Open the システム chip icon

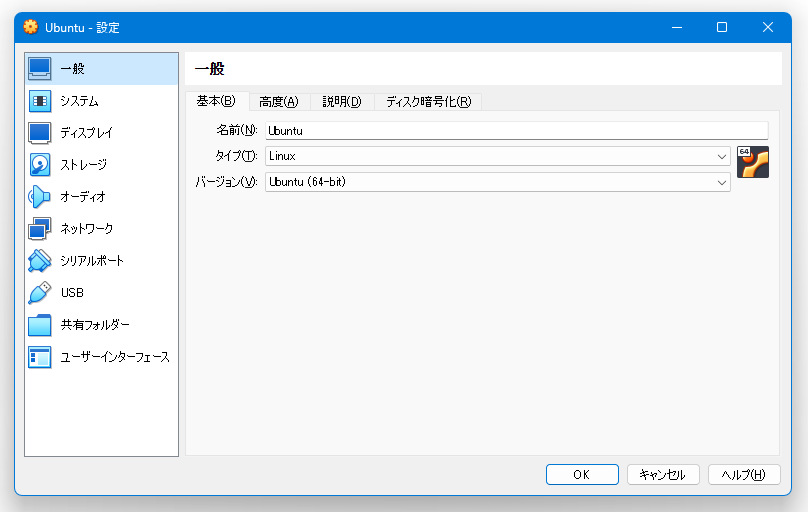[40, 101]
